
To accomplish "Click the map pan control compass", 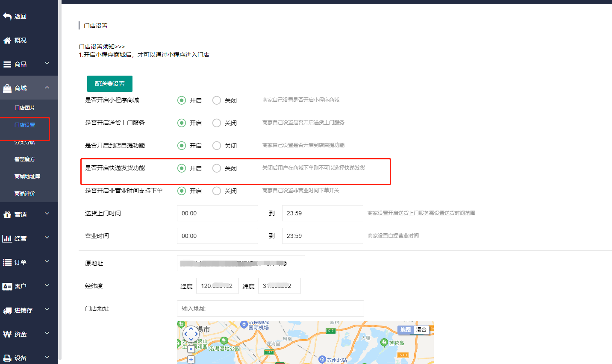I will [x=191, y=334].
